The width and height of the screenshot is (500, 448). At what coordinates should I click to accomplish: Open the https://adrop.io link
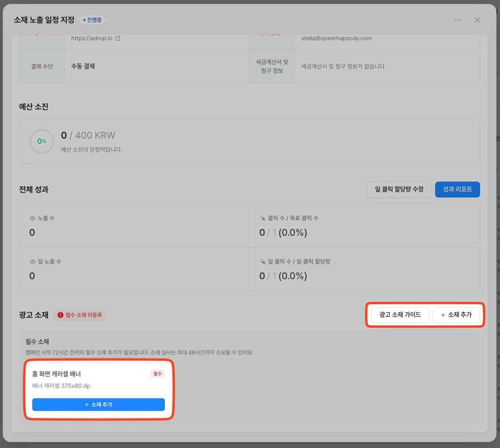tap(92, 38)
